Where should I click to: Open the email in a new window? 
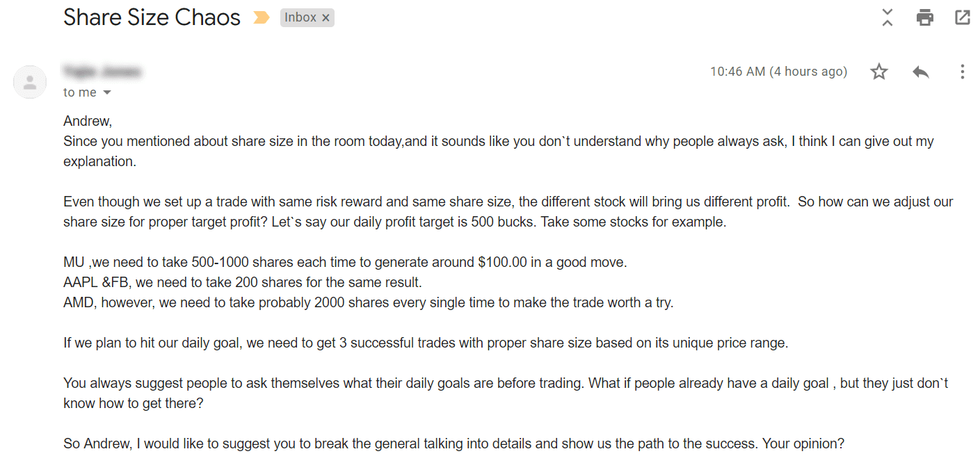pyautogui.click(x=963, y=17)
